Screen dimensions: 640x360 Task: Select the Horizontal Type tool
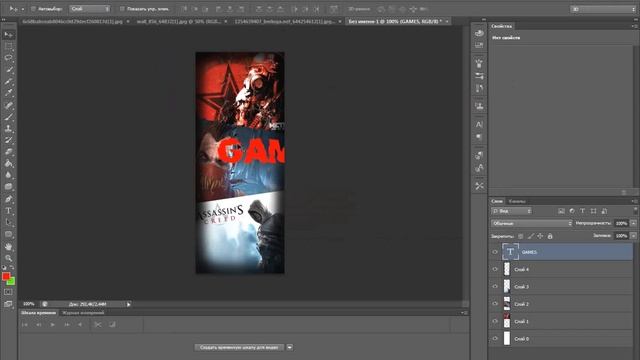(9, 211)
